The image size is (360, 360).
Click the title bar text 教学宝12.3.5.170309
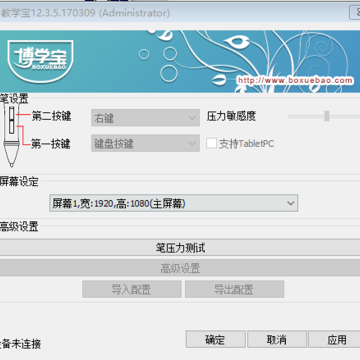pyautogui.click(x=48, y=13)
